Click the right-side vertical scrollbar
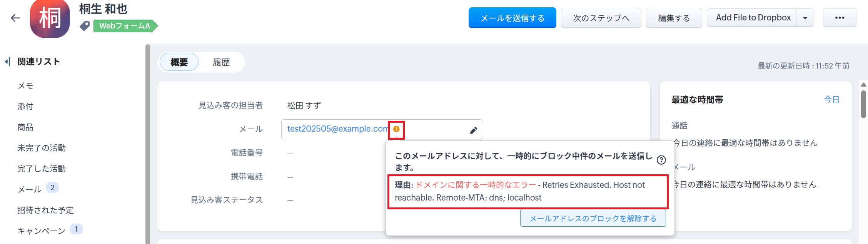The width and height of the screenshot is (868, 244). (863, 104)
